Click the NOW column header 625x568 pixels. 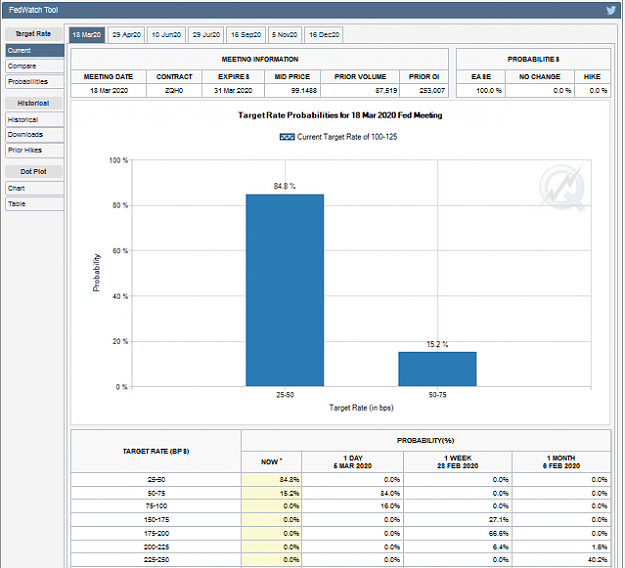coord(271,462)
